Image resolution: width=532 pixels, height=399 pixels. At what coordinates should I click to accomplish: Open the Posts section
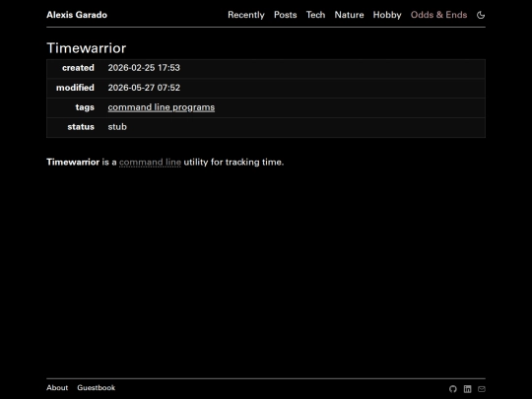[286, 15]
